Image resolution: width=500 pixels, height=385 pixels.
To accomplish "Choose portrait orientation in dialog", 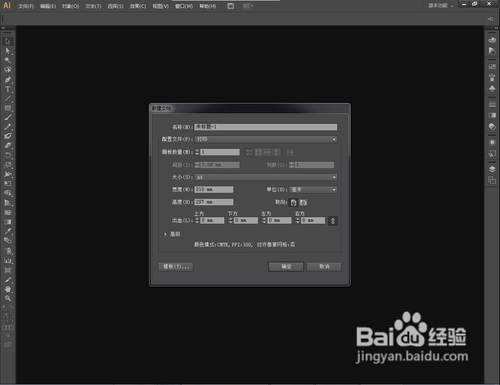I will coord(293,202).
